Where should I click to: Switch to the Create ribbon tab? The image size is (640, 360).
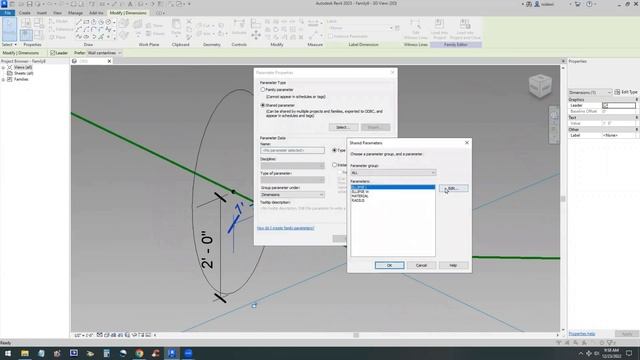(24, 13)
